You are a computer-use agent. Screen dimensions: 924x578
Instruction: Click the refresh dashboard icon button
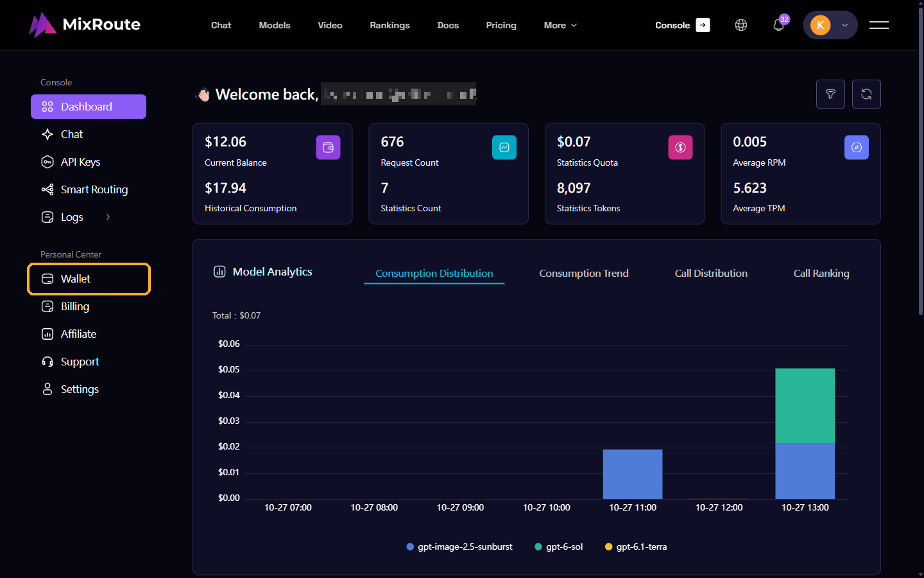(866, 94)
